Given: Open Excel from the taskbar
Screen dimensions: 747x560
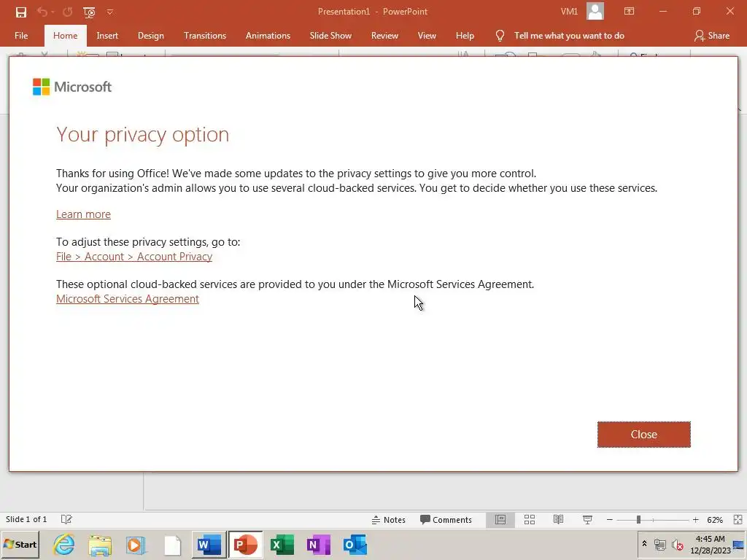Looking at the screenshot, I should point(282,545).
